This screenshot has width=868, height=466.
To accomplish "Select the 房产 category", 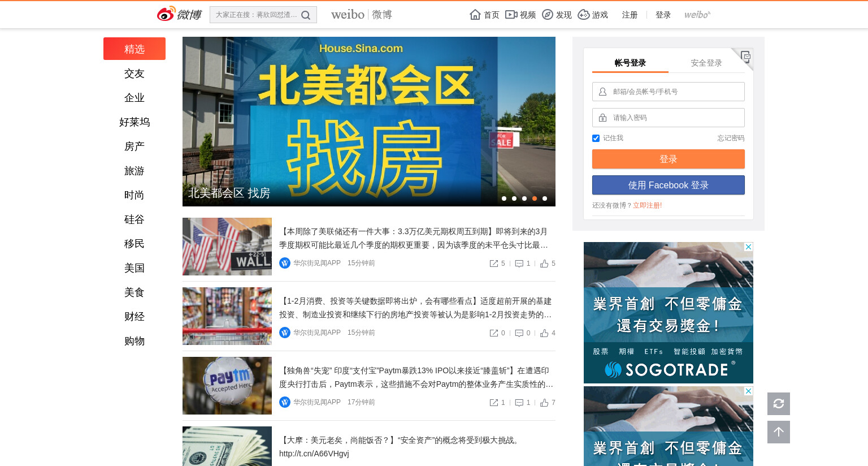I will pos(134,146).
